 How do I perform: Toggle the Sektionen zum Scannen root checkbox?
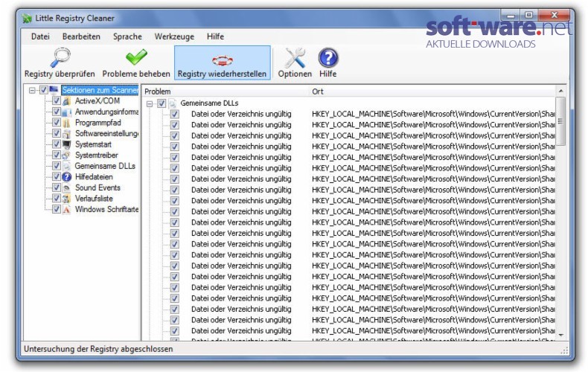pos(43,90)
